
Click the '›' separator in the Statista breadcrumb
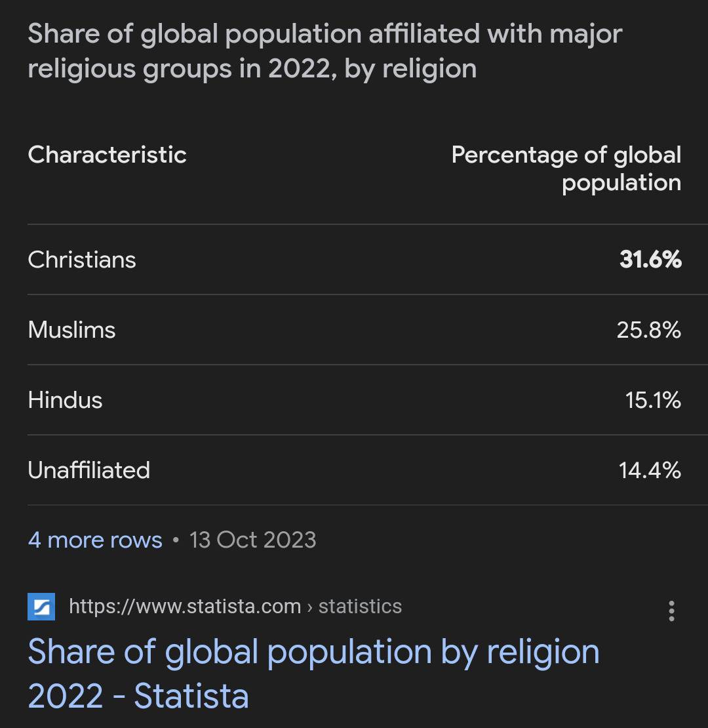pyautogui.click(x=309, y=607)
